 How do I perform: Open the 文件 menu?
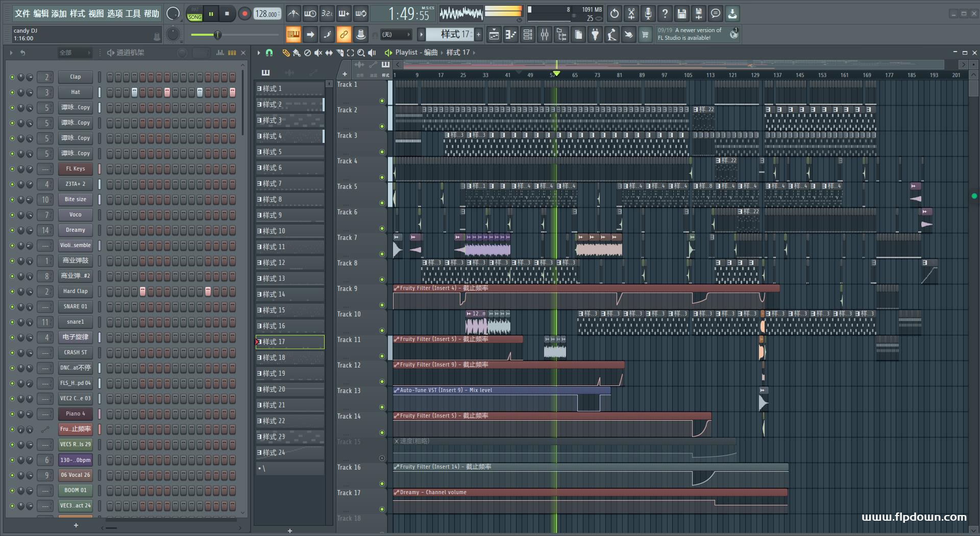(x=22, y=14)
